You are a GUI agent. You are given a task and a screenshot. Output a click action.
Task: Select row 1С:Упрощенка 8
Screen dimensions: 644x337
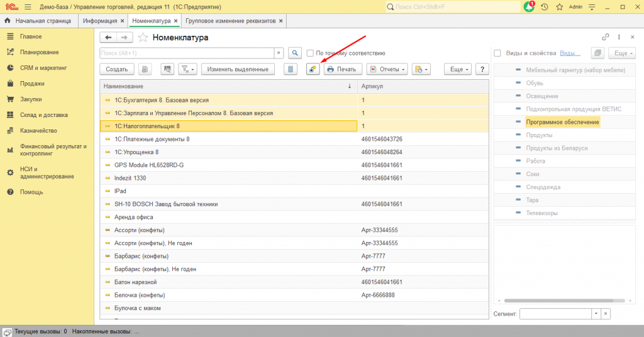coord(294,152)
